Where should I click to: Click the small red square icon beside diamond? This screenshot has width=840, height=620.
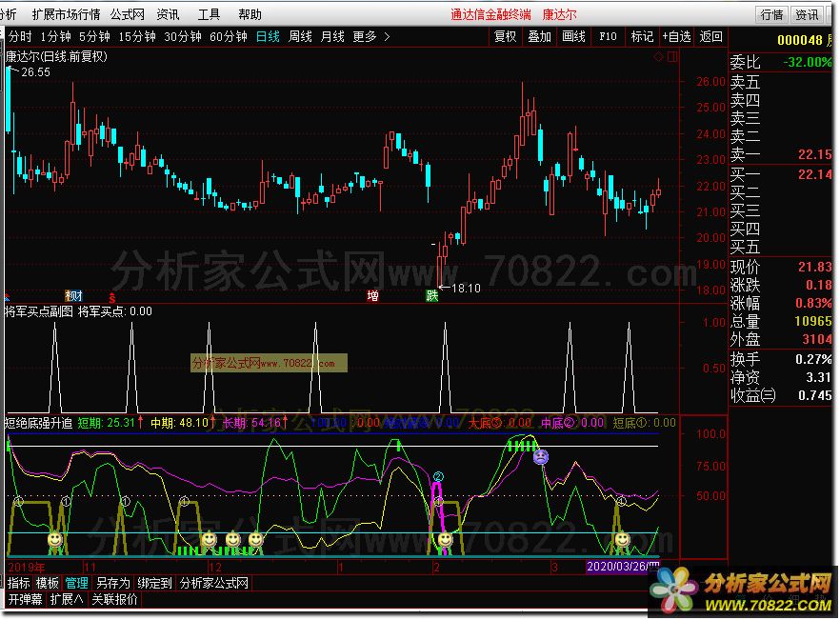[670, 57]
